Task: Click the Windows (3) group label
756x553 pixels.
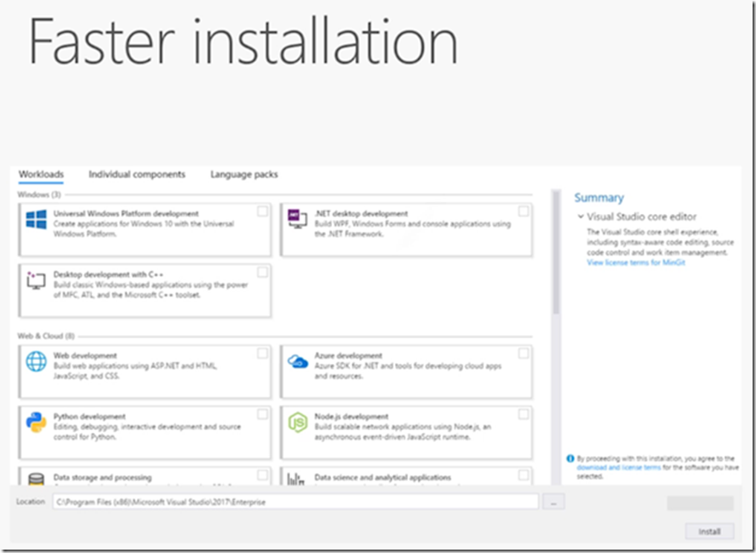Action: (x=39, y=194)
